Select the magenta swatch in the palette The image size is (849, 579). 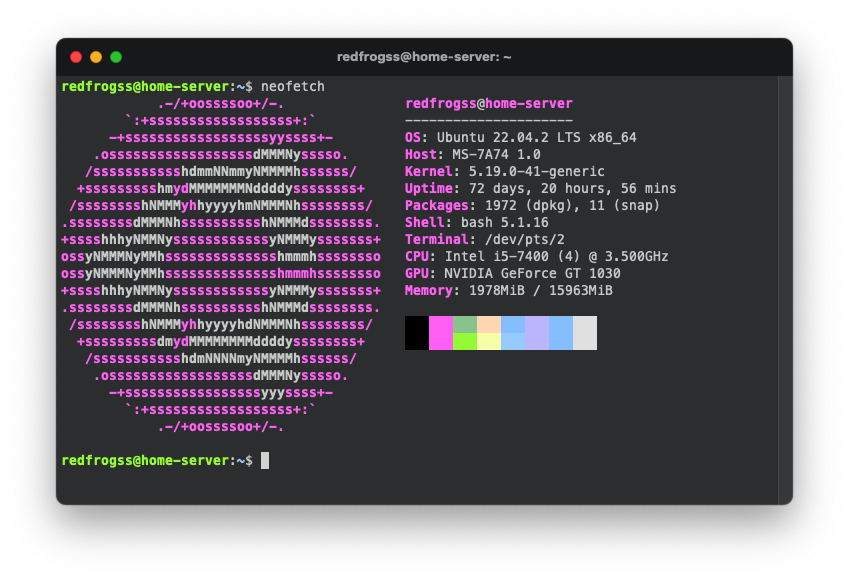(441, 333)
